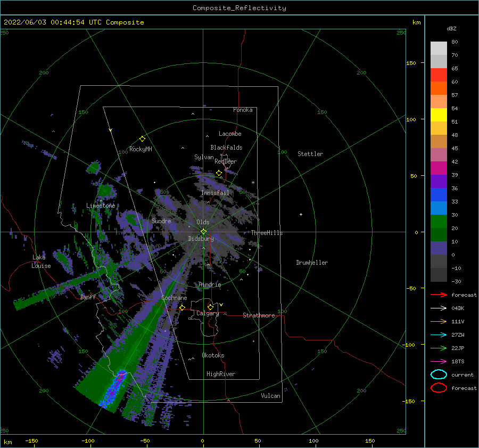This screenshot has width=479, height=448.
Task: Click the Sylvan label
Action: 204,157
